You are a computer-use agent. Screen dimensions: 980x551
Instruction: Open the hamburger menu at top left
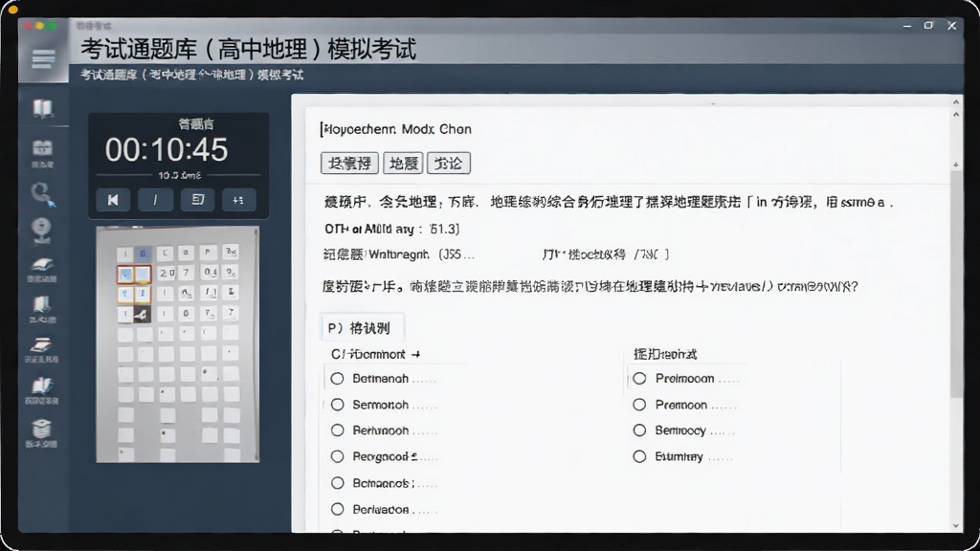[43, 59]
